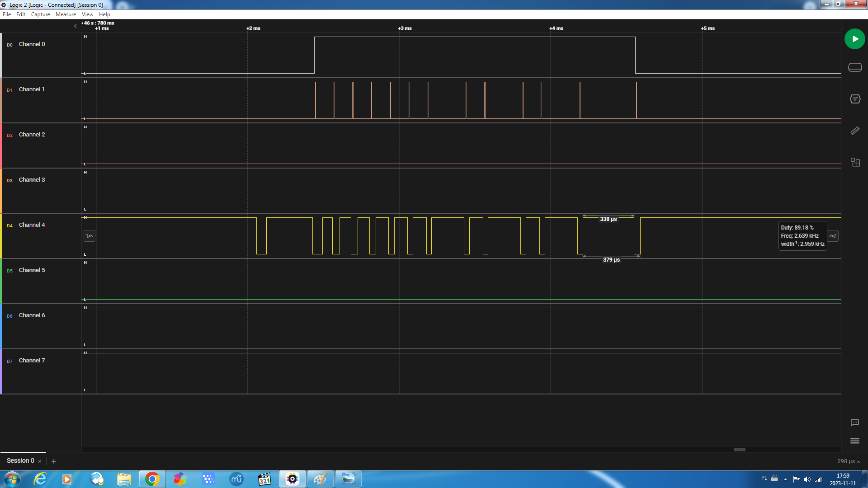Click the +5 ms timeline marker
Image resolution: width=868 pixels, height=488 pixels.
click(708, 28)
